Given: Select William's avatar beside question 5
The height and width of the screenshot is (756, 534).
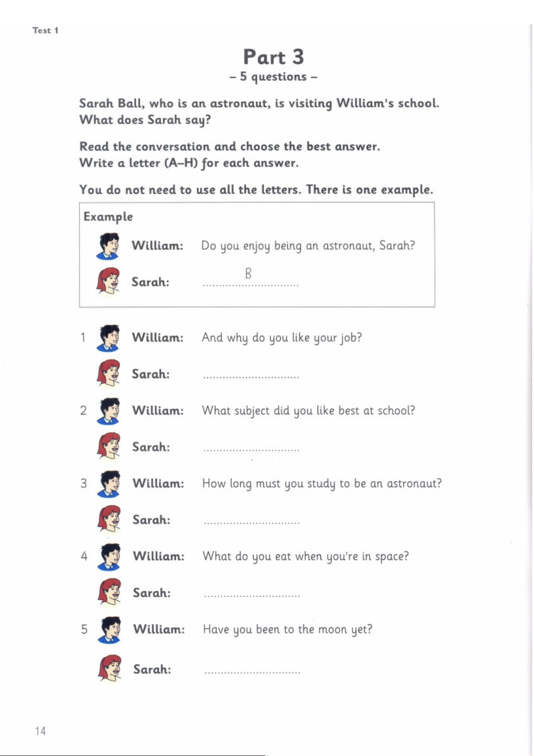Looking at the screenshot, I should pos(110,629).
